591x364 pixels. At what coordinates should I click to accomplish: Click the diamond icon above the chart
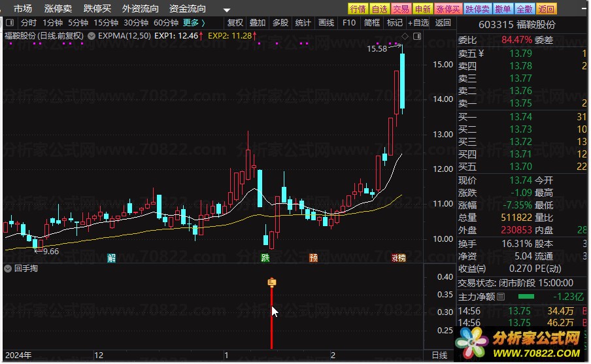click(x=405, y=36)
